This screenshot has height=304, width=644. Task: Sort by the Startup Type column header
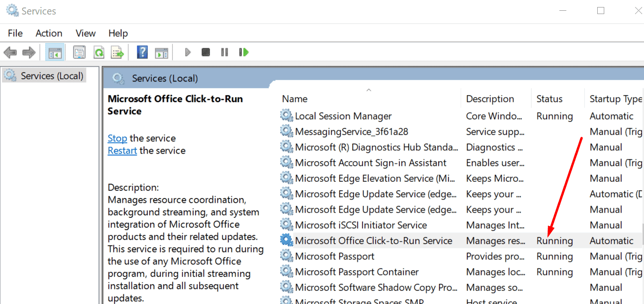(616, 99)
